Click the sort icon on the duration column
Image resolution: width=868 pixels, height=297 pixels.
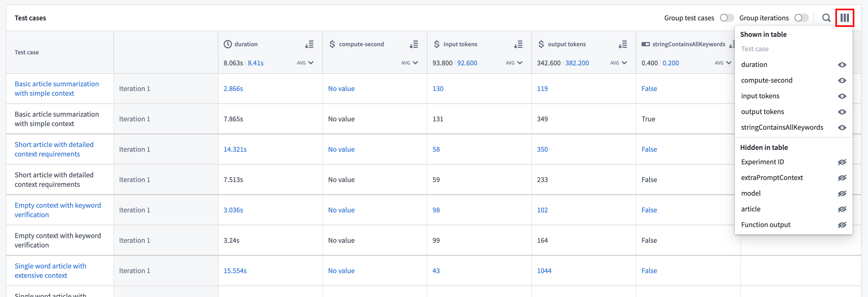coord(309,44)
